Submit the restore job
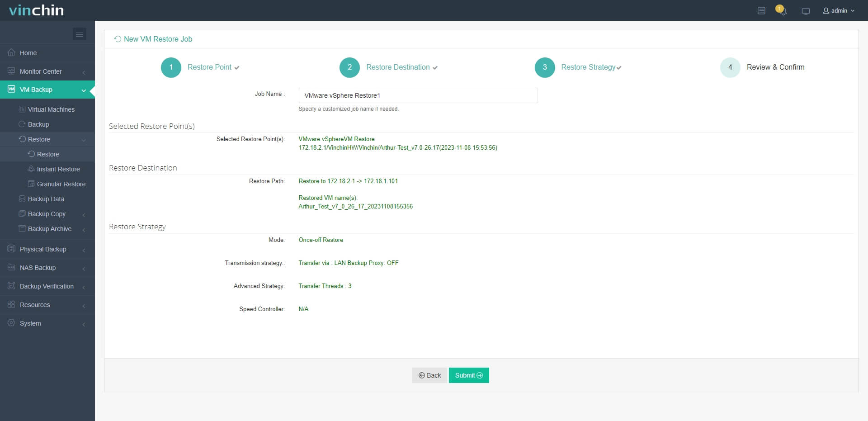Viewport: 868px width, 421px height. pos(469,375)
